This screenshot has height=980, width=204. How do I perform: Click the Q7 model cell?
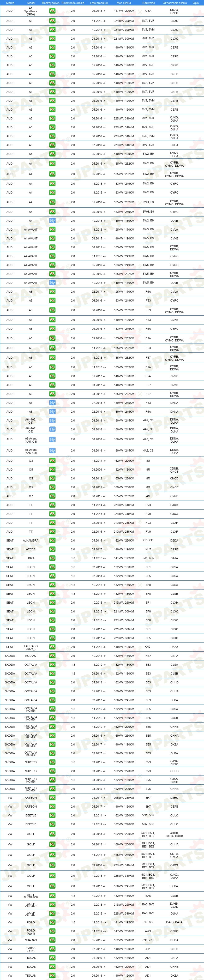(31, 496)
